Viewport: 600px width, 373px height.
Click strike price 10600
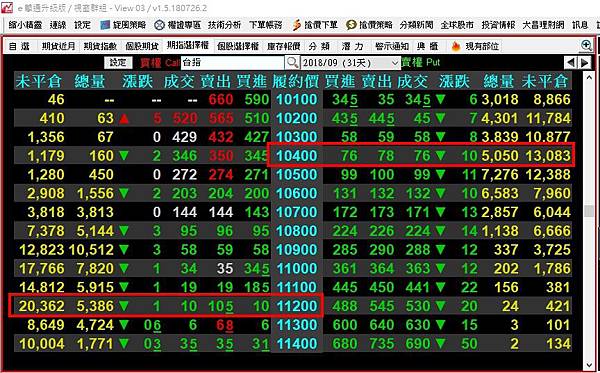pos(297,193)
